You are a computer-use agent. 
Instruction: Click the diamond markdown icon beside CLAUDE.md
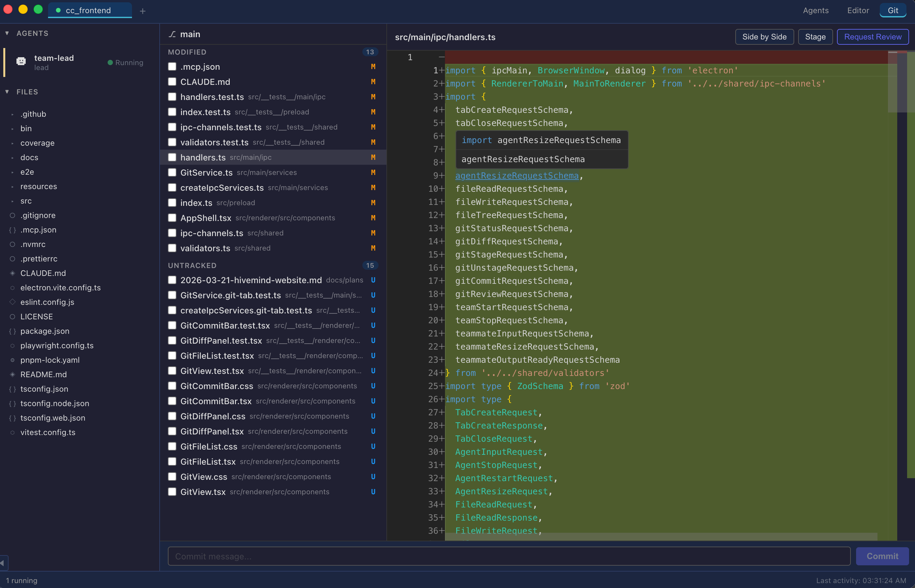pos(12,273)
